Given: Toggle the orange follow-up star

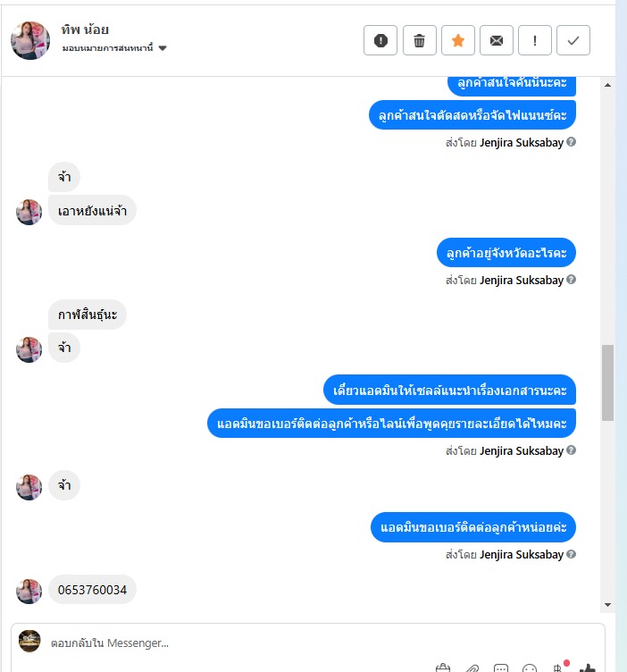Looking at the screenshot, I should [x=458, y=40].
